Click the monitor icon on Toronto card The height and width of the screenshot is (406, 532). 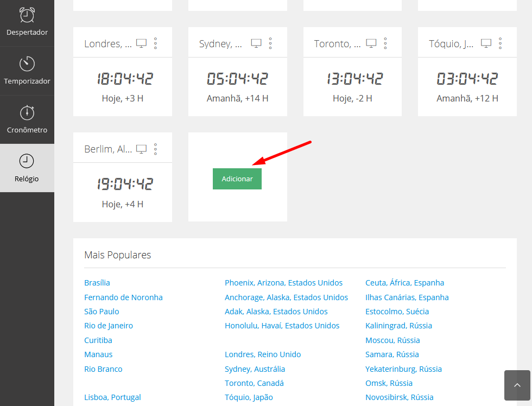coord(371,43)
